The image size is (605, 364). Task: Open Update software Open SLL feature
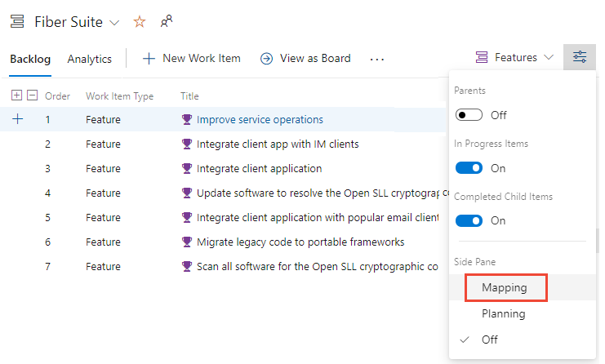[318, 193]
